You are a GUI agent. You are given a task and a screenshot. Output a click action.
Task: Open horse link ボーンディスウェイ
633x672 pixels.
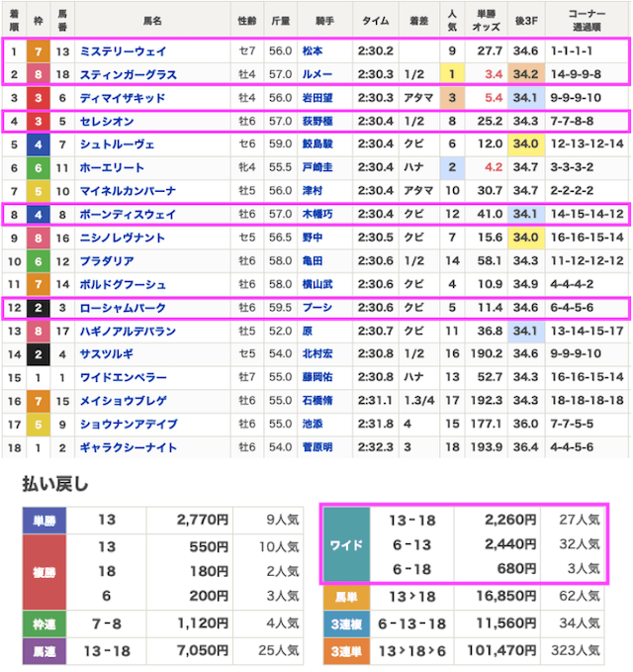pyautogui.click(x=128, y=215)
